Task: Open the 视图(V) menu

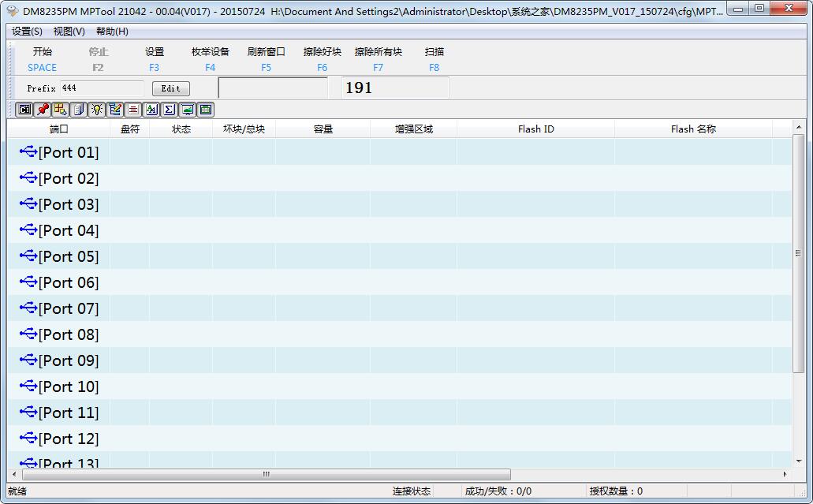Action: [69, 32]
